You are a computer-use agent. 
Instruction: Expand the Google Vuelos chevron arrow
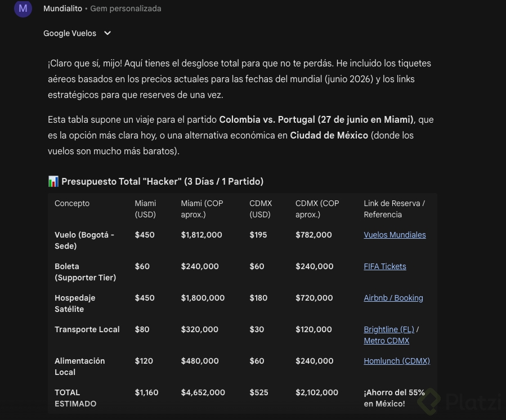point(108,33)
